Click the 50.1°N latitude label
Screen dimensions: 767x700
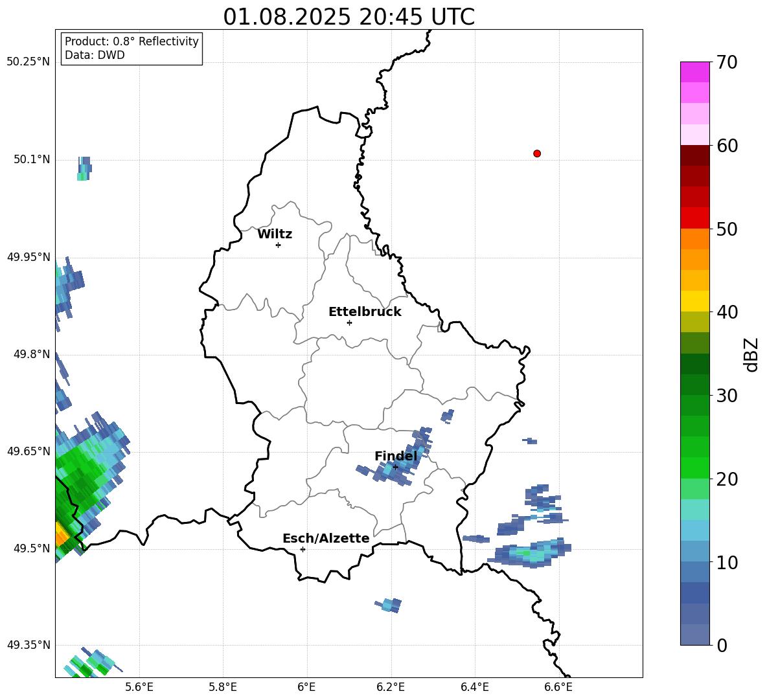pos(31,159)
